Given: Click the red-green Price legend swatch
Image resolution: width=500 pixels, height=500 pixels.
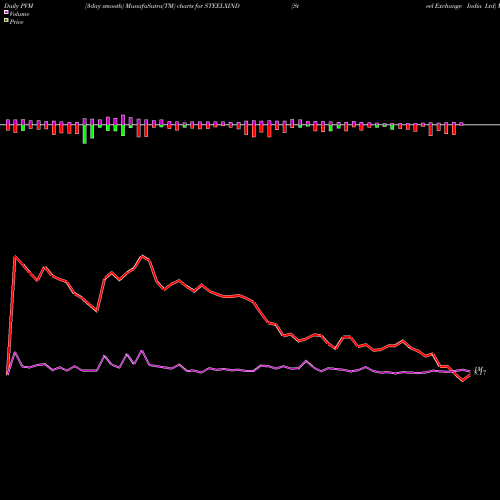Looking at the screenshot, I should (6, 21).
